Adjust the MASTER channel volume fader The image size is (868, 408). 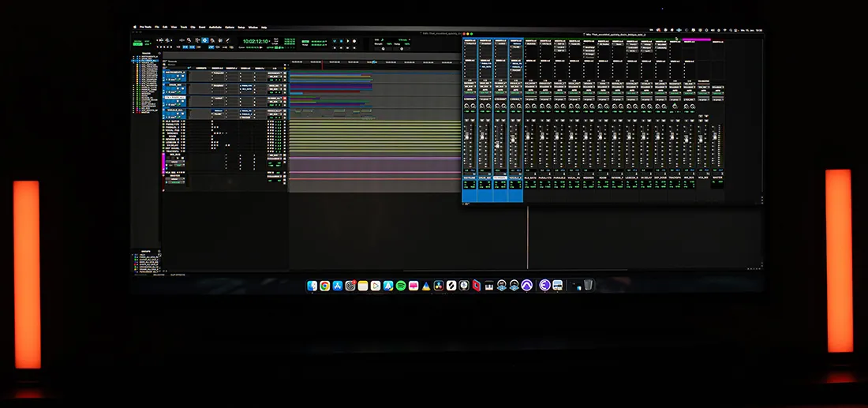click(x=715, y=136)
